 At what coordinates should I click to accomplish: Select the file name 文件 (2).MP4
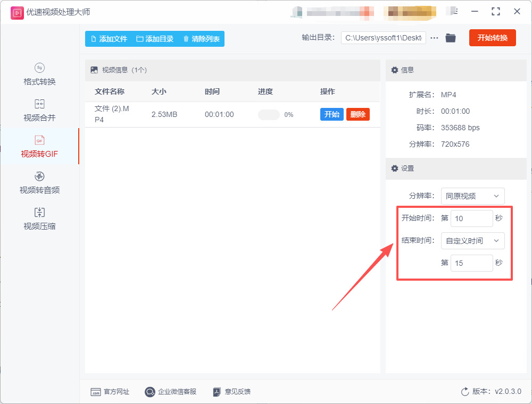coord(112,114)
